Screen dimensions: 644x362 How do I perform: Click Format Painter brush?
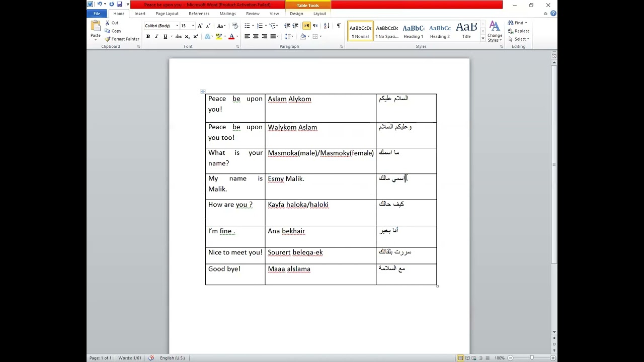(122, 39)
